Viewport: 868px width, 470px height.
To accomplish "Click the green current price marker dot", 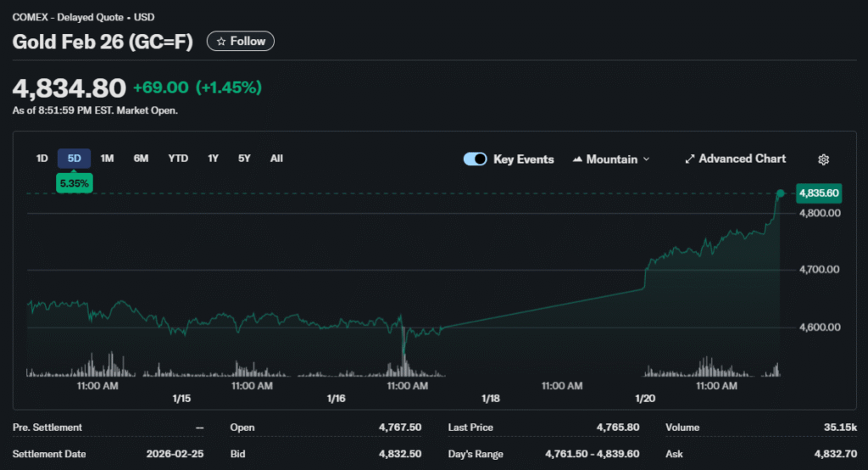I will coord(781,193).
